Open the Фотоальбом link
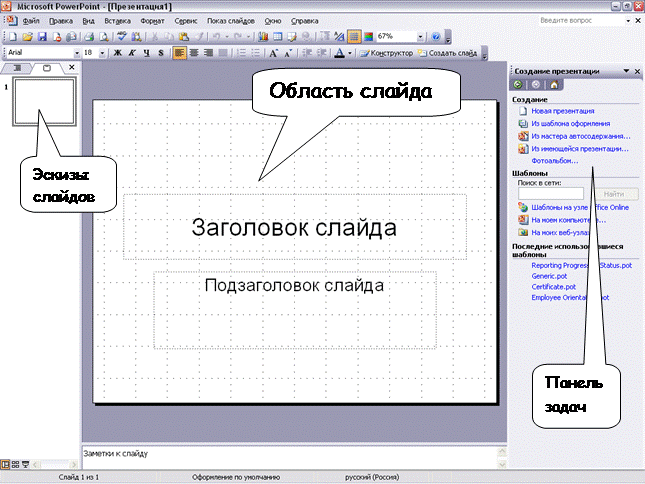 555,161
